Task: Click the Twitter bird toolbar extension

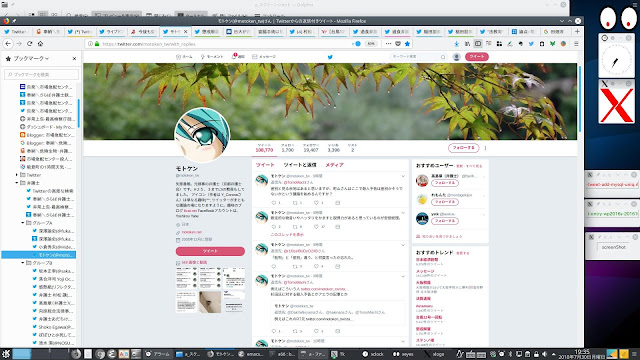Action: pyautogui.click(x=531, y=44)
